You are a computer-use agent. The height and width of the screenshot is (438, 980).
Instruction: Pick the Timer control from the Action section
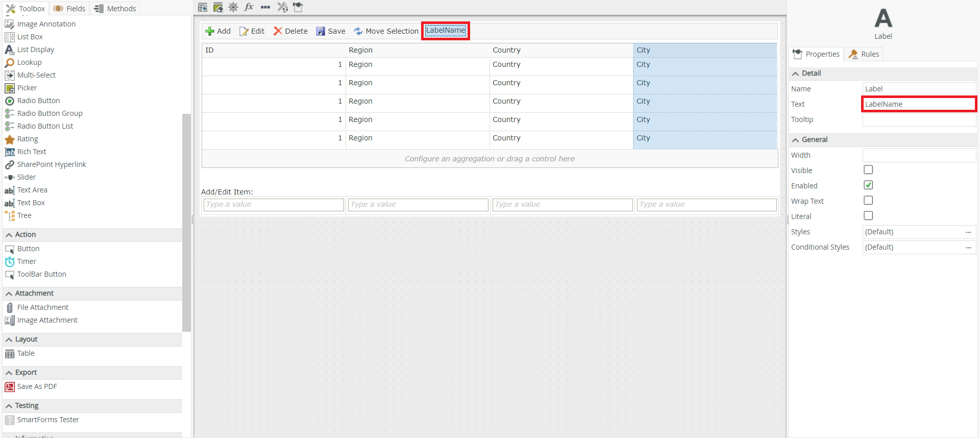[x=27, y=261]
